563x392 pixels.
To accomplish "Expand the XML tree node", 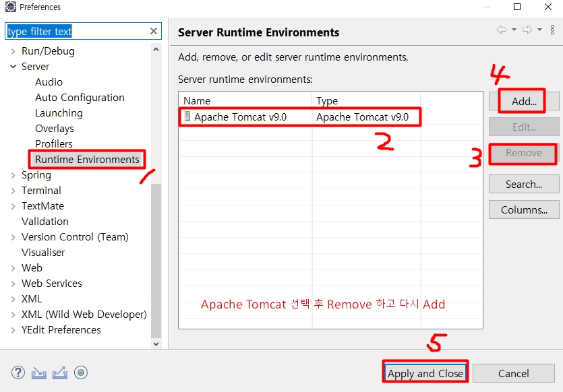I will coord(13,299).
